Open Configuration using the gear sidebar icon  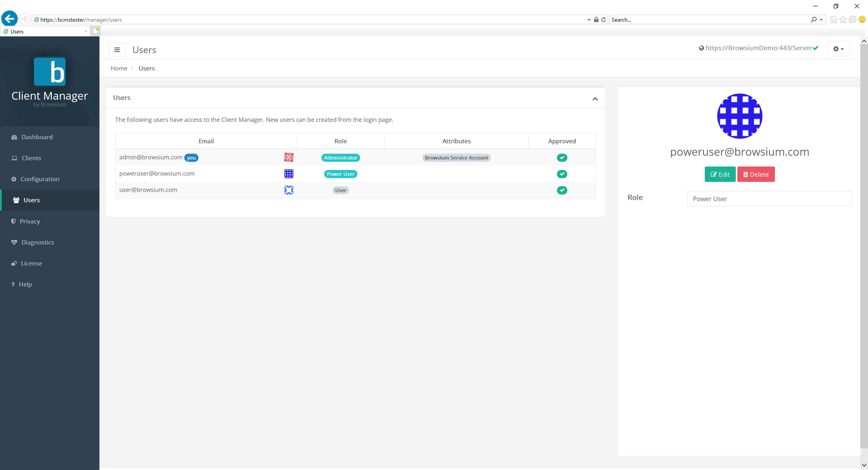[14, 179]
